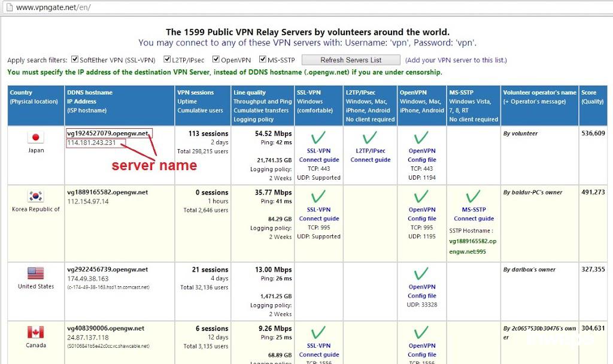Open OpenVPN Config file for Korea server

click(422, 214)
